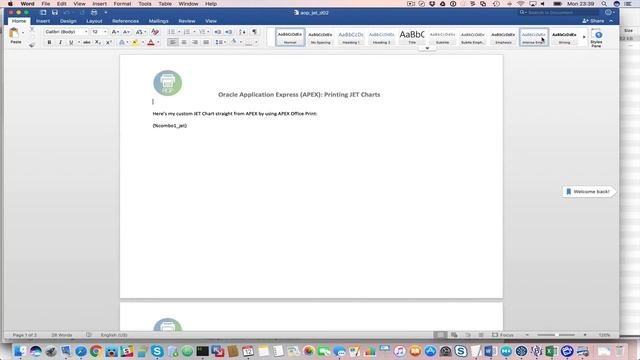640x360 pixels.
Task: Align text left
Action: point(173,42)
